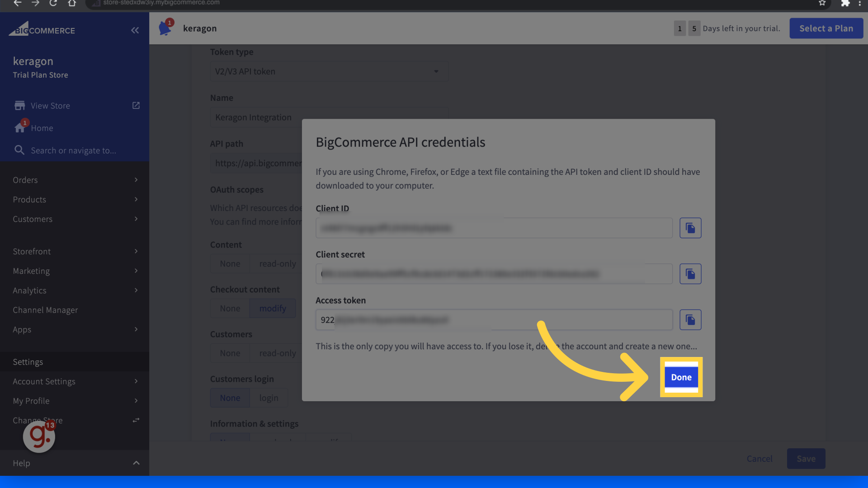This screenshot has height=488, width=868.
Task: Click the browser back arrow
Action: [x=17, y=3]
